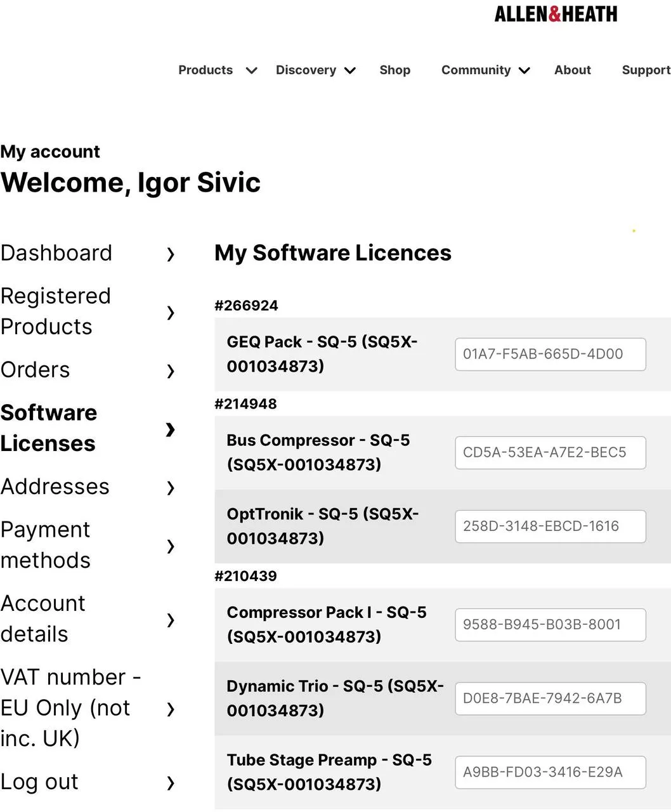Open VAT number EU Only section

tap(71, 707)
